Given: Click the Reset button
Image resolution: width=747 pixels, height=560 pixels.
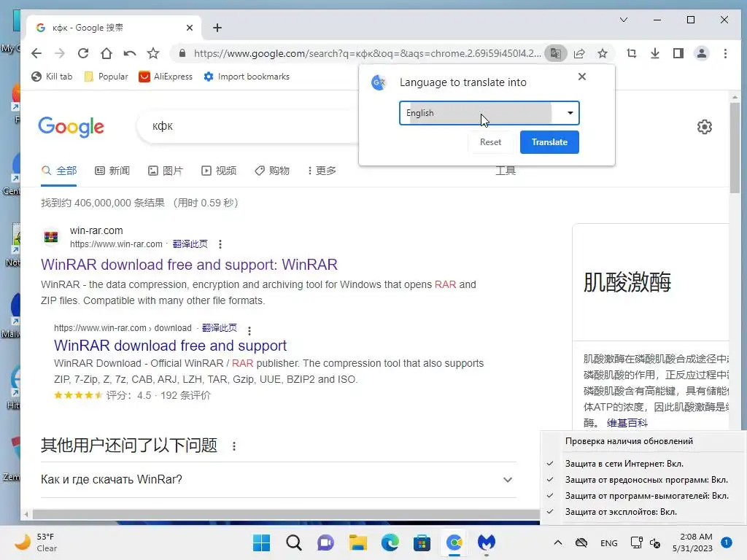Looking at the screenshot, I should point(490,142).
